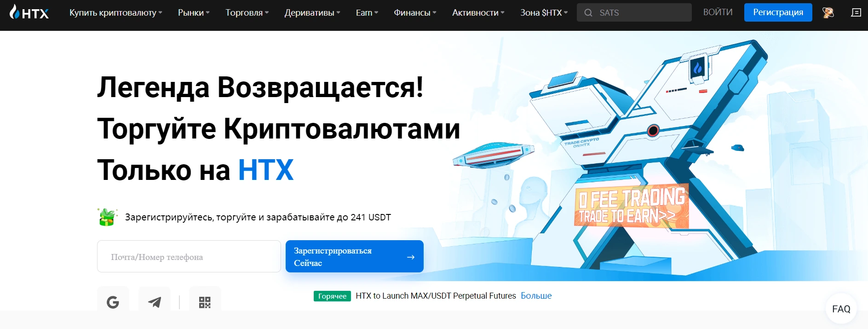
Task: Open the QR code icon
Action: (205, 302)
